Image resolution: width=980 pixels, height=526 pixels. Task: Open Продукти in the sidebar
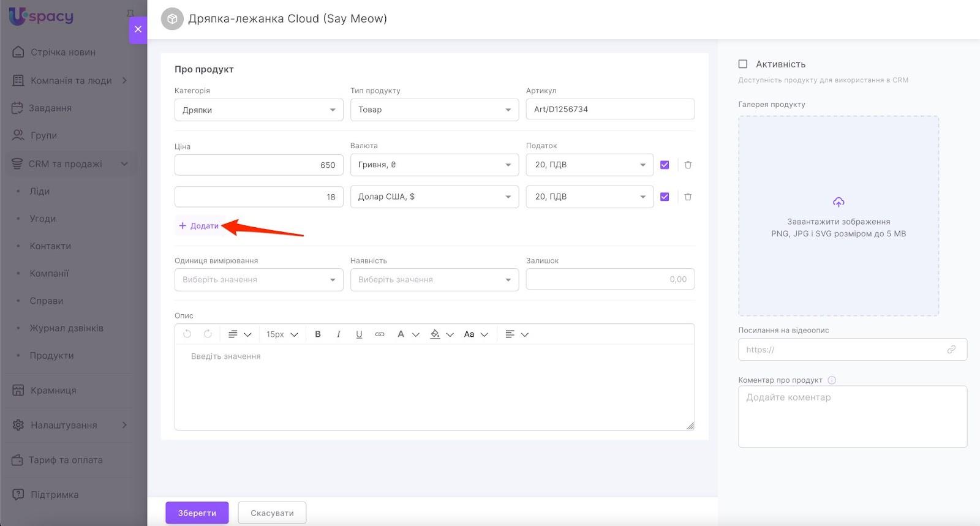pos(51,356)
